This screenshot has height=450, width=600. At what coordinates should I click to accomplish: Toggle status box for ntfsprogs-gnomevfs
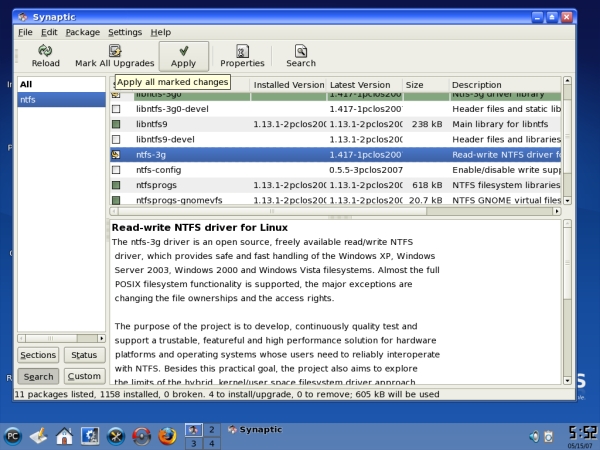click(x=116, y=200)
